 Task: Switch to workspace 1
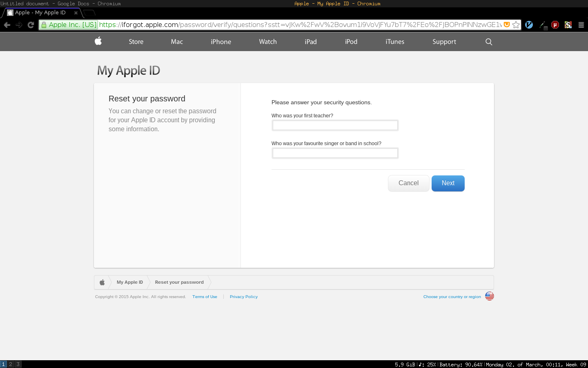coord(3,364)
